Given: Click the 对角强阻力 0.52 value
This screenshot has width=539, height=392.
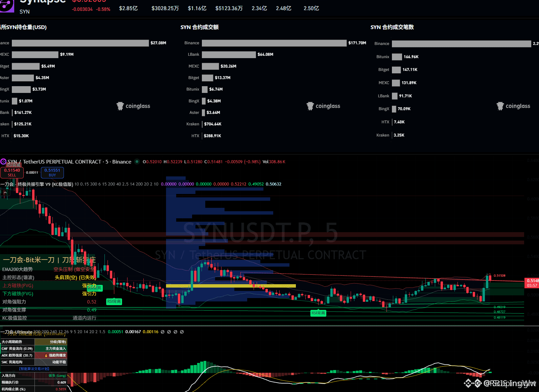Looking at the screenshot, I should [92, 302].
